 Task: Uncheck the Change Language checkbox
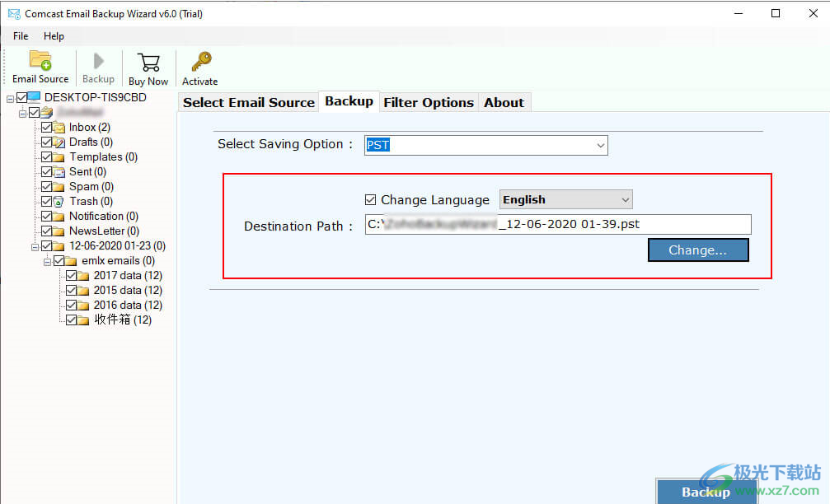[371, 200]
